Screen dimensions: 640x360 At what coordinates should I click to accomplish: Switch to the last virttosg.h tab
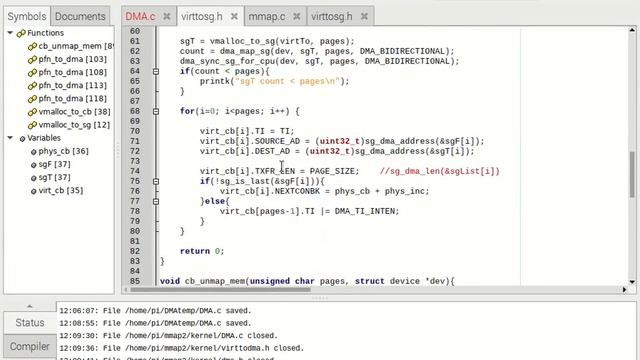click(x=331, y=16)
